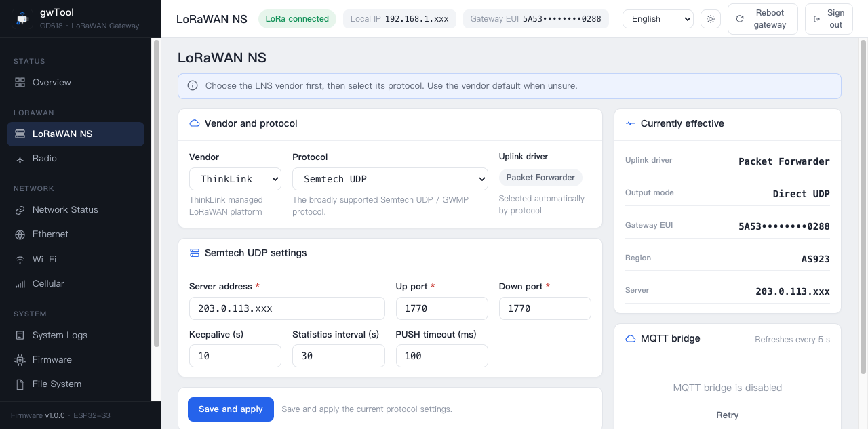The width and height of the screenshot is (868, 429).
Task: Click the cloud icon beside Vendor and protocol
Action: click(x=195, y=123)
